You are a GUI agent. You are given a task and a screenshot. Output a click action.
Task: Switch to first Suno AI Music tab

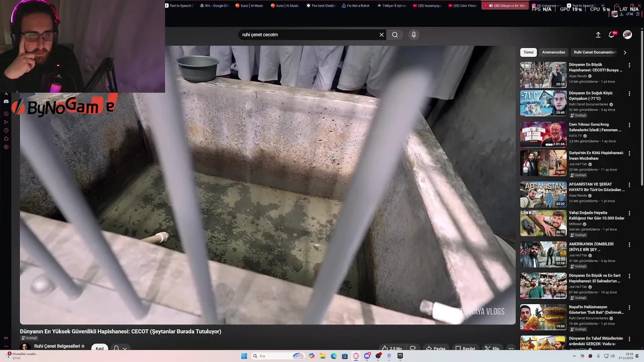pyautogui.click(x=250, y=6)
